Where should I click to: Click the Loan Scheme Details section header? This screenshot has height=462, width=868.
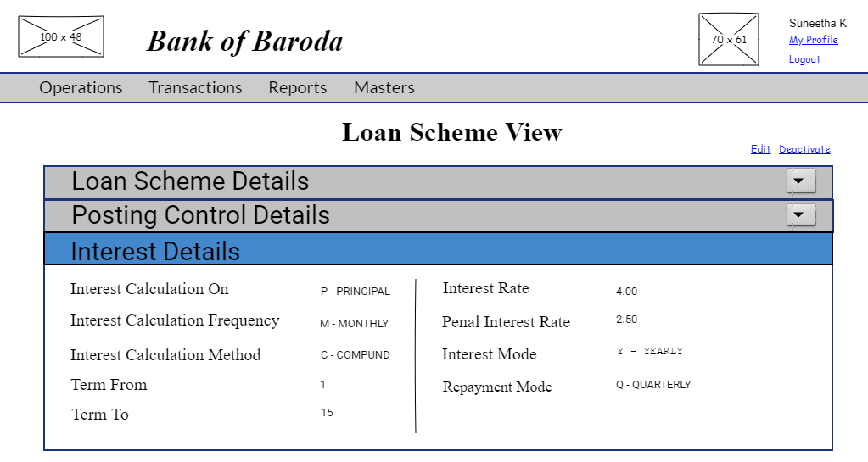438,182
